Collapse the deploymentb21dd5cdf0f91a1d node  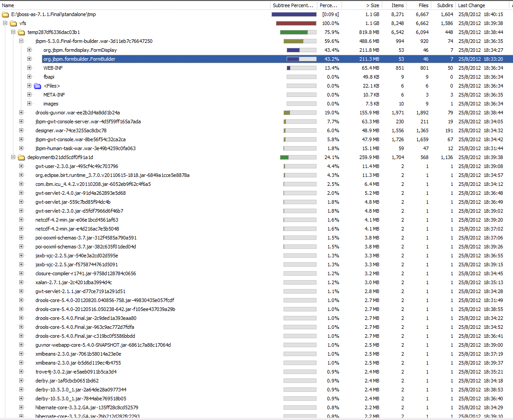click(13, 157)
